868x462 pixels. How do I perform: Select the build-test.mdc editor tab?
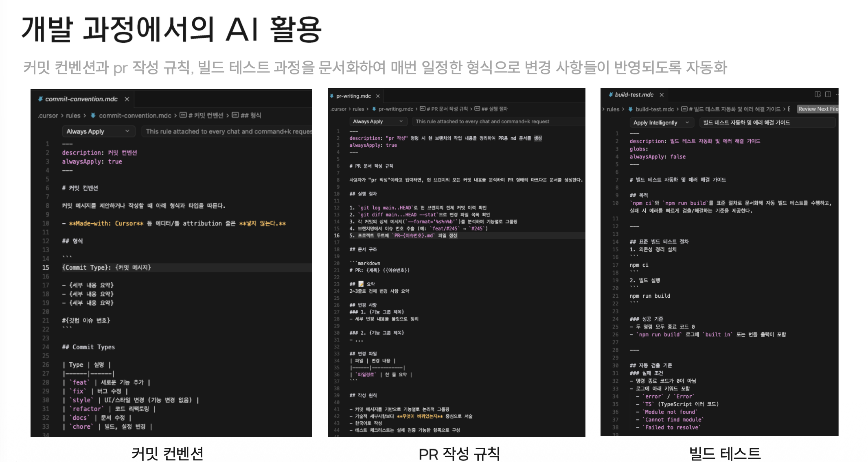633,95
